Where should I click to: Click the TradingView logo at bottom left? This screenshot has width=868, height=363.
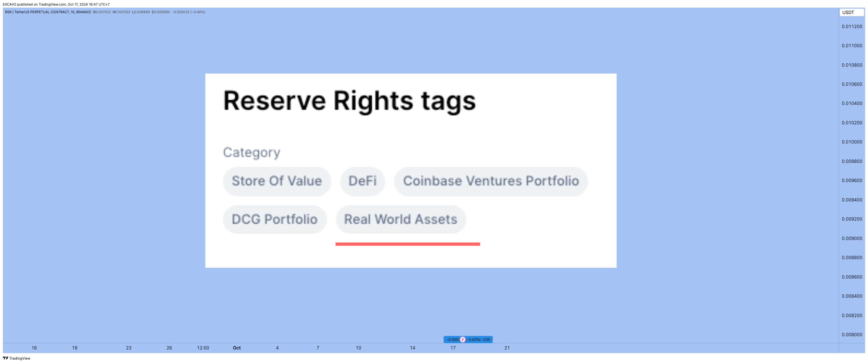pos(17,358)
